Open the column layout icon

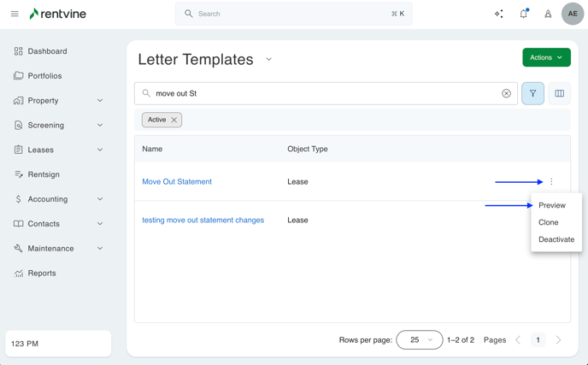pyautogui.click(x=560, y=93)
